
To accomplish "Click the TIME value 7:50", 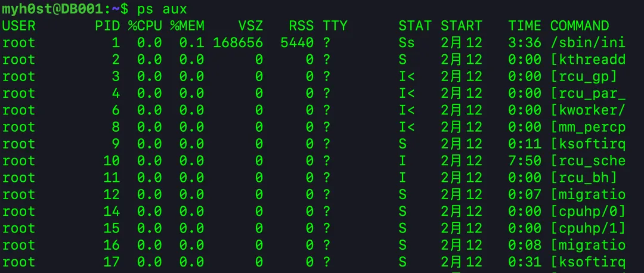I will pyautogui.click(x=525, y=161).
